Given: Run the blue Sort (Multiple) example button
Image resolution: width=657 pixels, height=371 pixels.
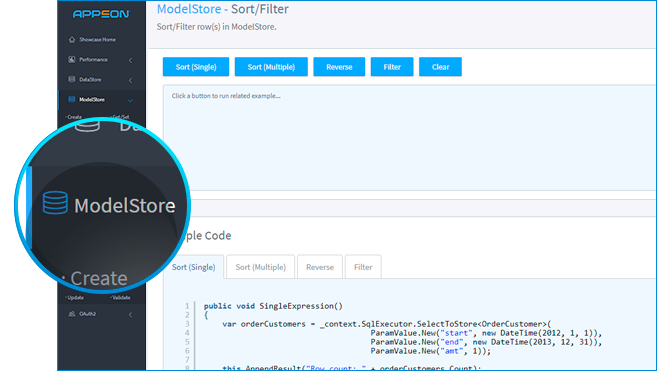Looking at the screenshot, I should [271, 67].
